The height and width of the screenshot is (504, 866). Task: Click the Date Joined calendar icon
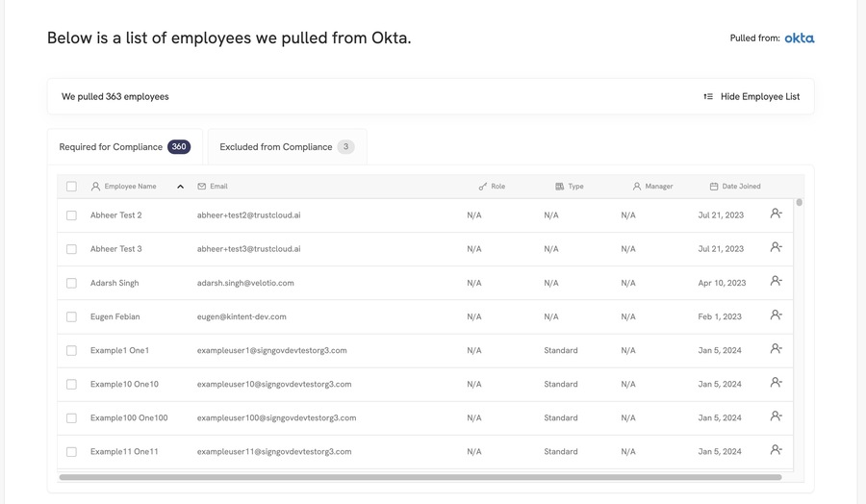(714, 187)
